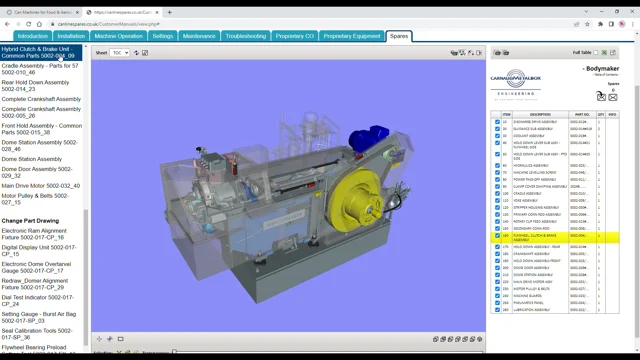The width and height of the screenshot is (640, 360).
Task: Open Rear Hold Down Assembly 5002-014_23
Action: [36, 86]
